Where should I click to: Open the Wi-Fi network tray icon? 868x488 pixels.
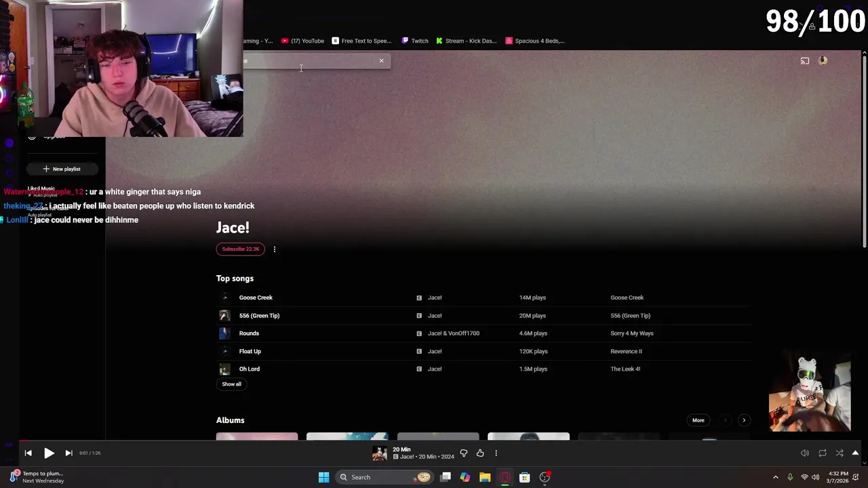tap(804, 477)
